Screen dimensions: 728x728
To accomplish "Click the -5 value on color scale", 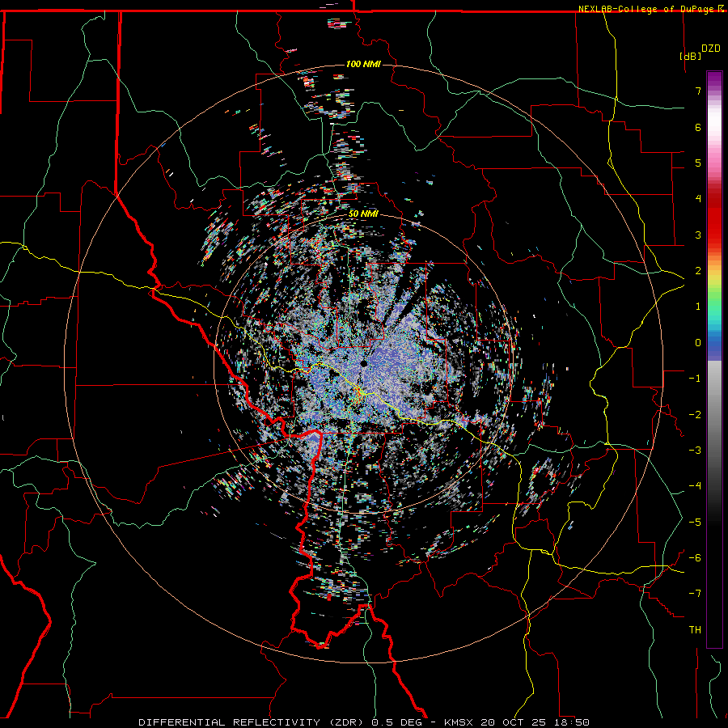I will coord(695,523).
